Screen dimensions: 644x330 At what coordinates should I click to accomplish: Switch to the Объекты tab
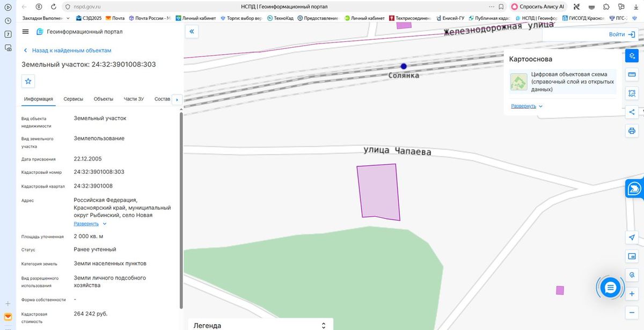104,99
